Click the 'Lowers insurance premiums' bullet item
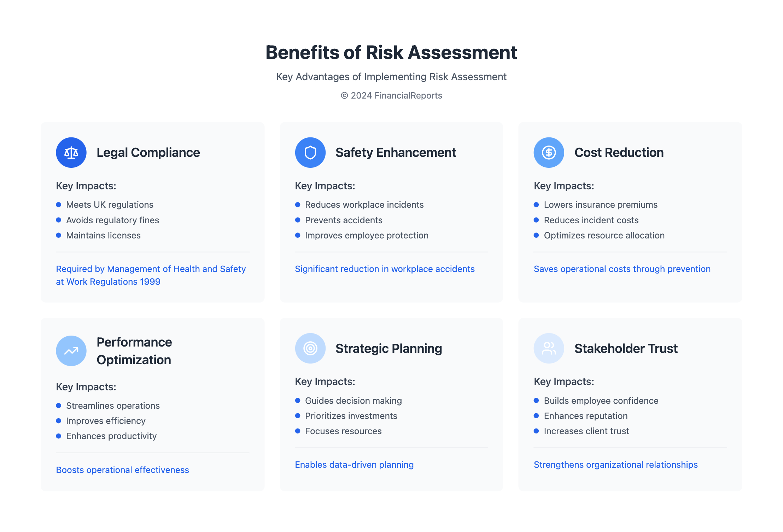This screenshot has height=532, width=783. click(600, 205)
